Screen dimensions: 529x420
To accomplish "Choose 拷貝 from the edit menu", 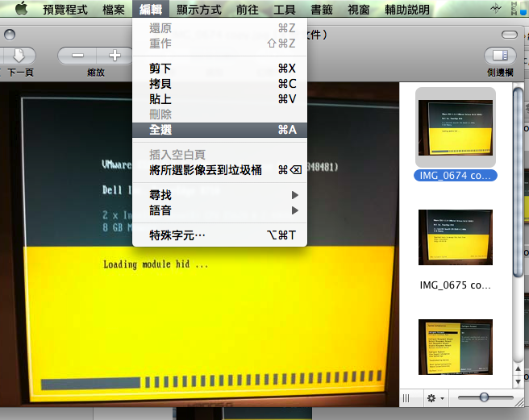I will (x=219, y=84).
